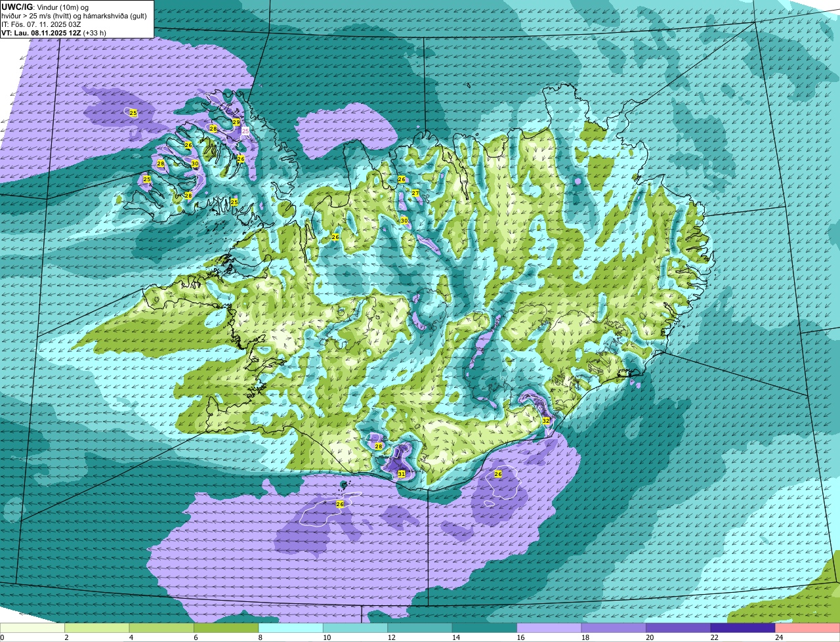Choose the 14–16 m/s dark teal legend swatch
Image resolution: width=840 pixels, height=642 pixels.
tap(485, 628)
